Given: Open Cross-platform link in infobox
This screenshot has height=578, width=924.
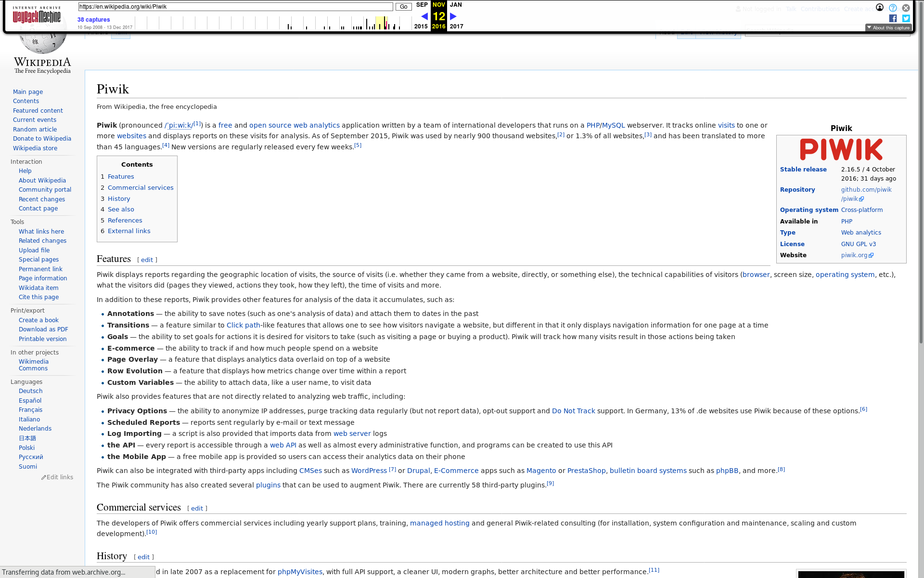Looking at the screenshot, I should 862,210.
